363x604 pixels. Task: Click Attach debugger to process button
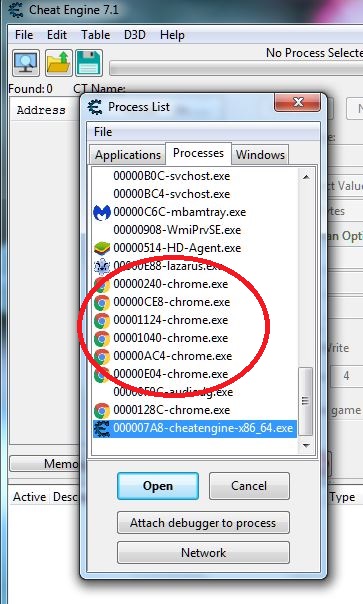pos(203,523)
